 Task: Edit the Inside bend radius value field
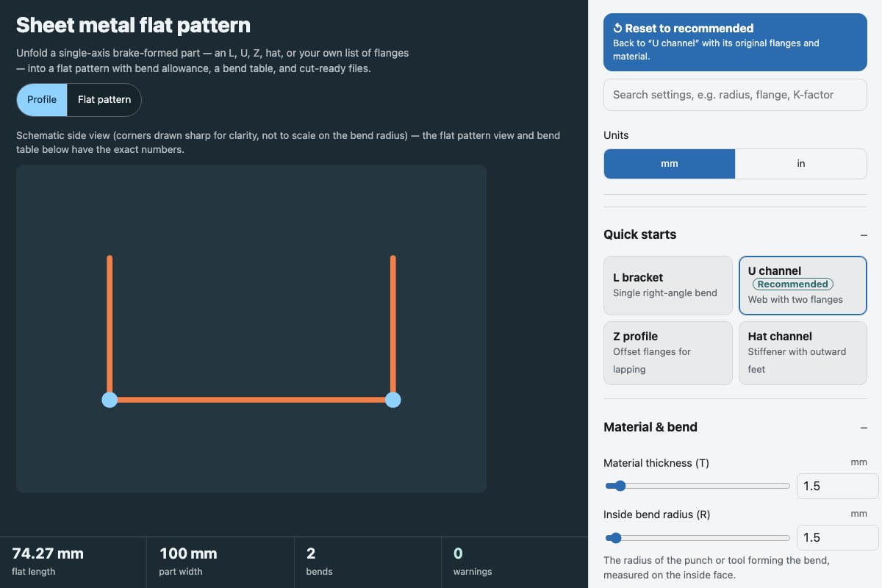click(837, 537)
